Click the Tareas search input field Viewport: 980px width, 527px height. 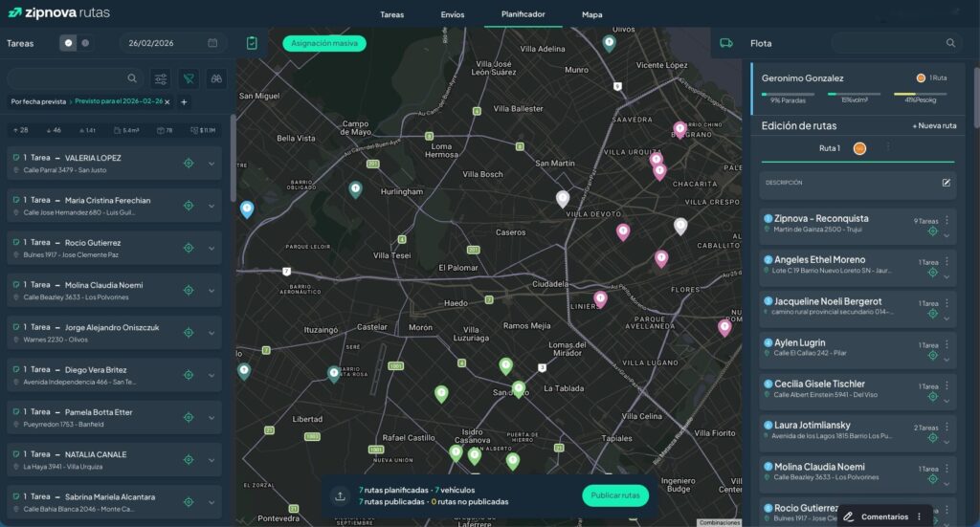[x=74, y=78]
